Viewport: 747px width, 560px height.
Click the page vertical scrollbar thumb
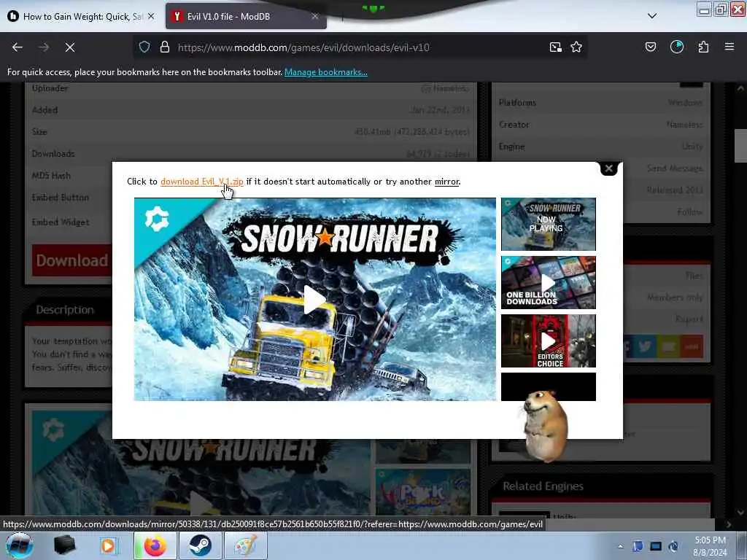[740, 146]
